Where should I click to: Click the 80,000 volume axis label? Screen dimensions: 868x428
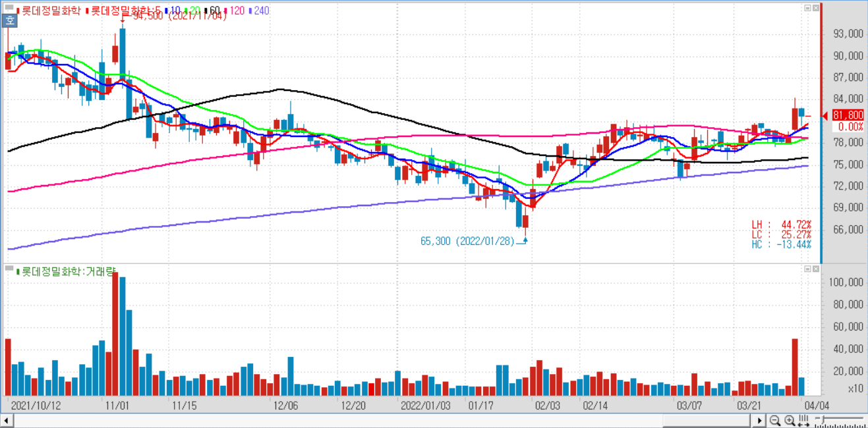pos(848,305)
